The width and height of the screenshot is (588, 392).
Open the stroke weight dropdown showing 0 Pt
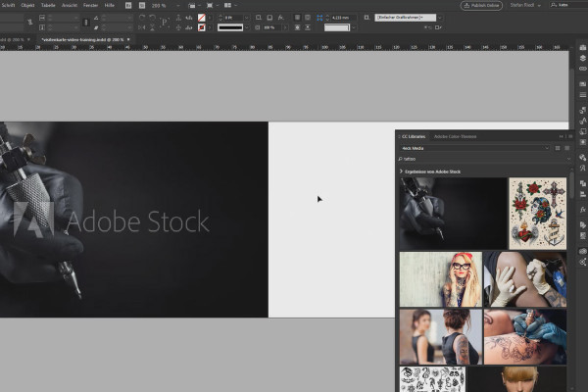coord(246,18)
